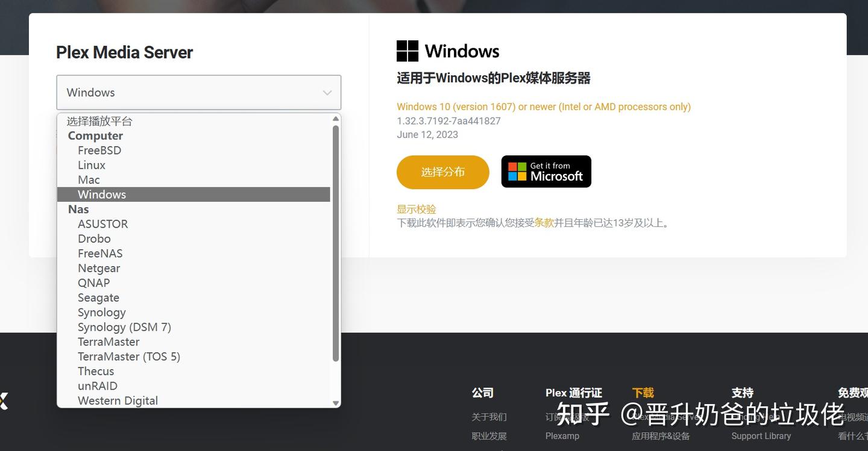Click the Plex logo in the footer corner
Image resolution: width=868 pixels, height=451 pixels.
click(4, 400)
